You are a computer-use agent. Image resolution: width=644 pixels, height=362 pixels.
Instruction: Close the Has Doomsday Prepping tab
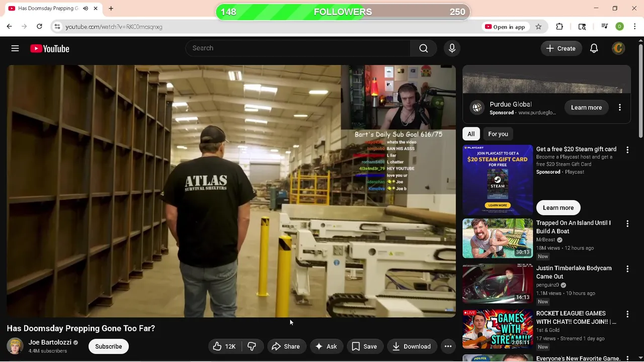(x=96, y=9)
